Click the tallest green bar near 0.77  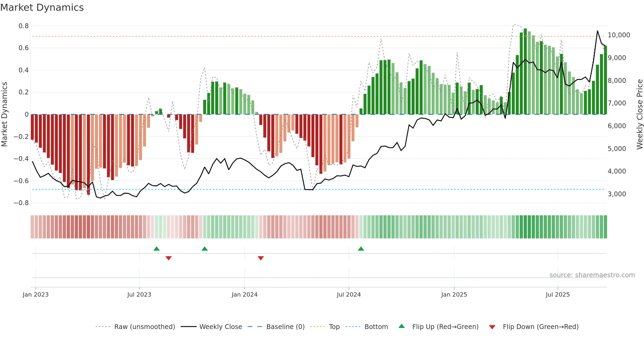[525, 71]
